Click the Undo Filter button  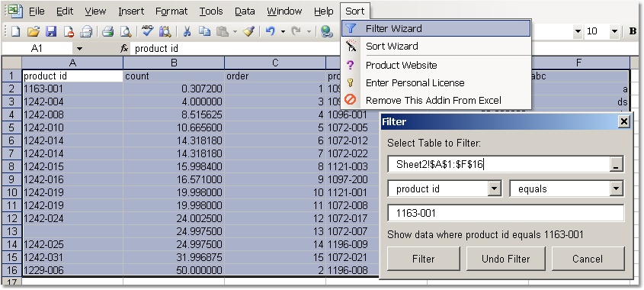coord(505,259)
